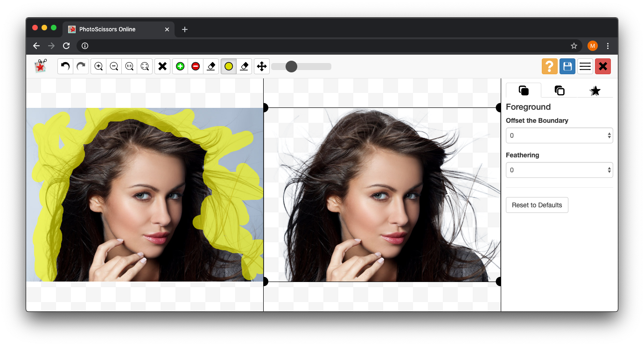Image resolution: width=644 pixels, height=346 pixels.
Task: Save the cutout result image
Action: [567, 66]
